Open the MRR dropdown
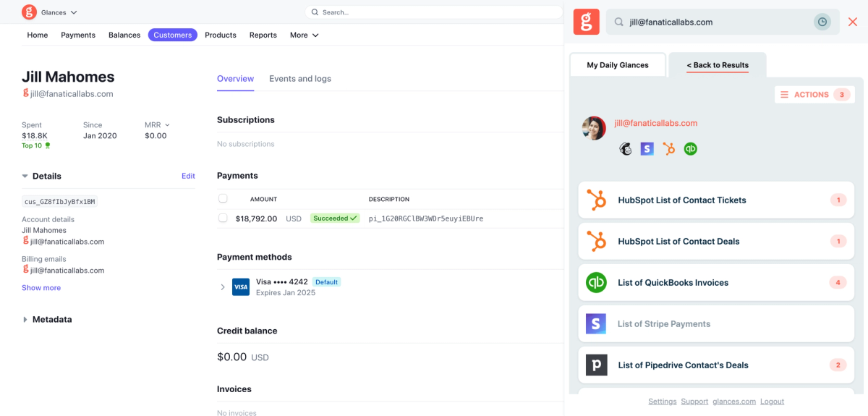The width and height of the screenshot is (868, 416). [x=157, y=125]
